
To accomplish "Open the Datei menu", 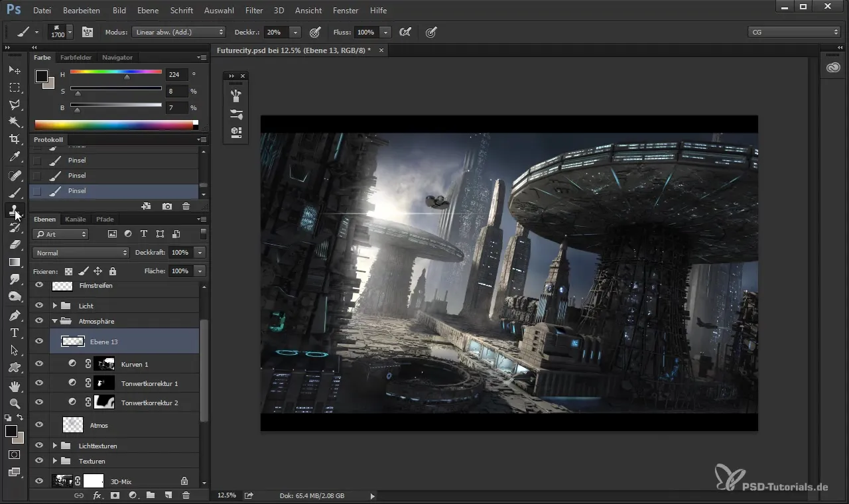I will point(41,11).
